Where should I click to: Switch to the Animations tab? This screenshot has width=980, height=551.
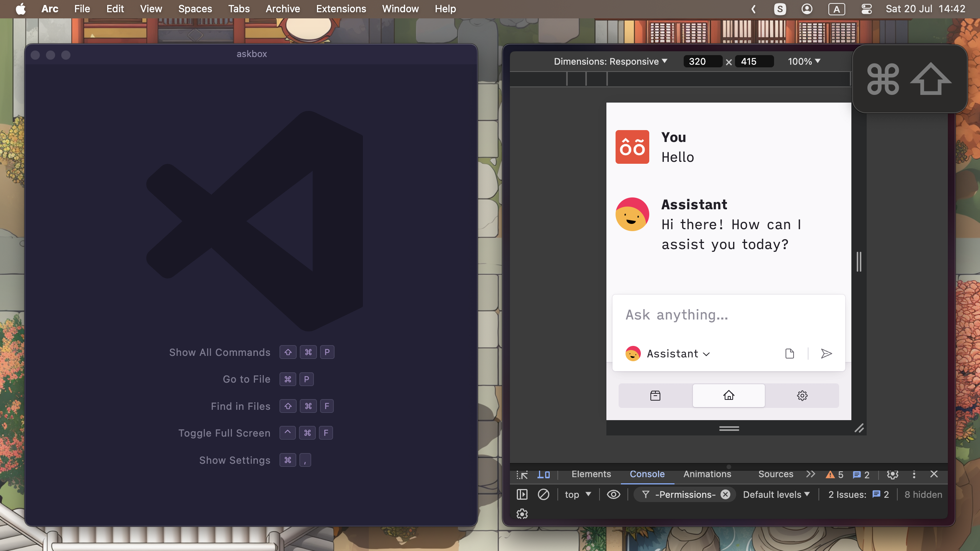tap(707, 474)
